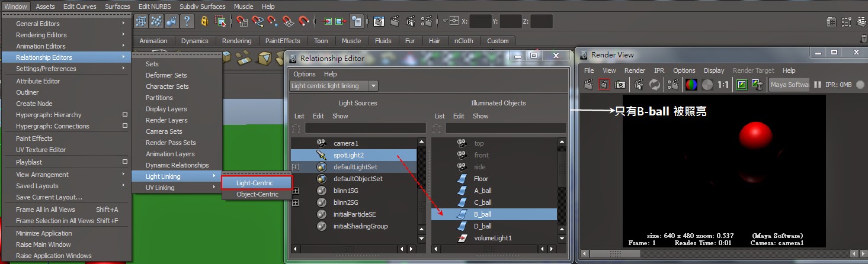The width and height of the screenshot is (868, 264).
Task: Click the Light Sources filter field
Action: pos(366,128)
